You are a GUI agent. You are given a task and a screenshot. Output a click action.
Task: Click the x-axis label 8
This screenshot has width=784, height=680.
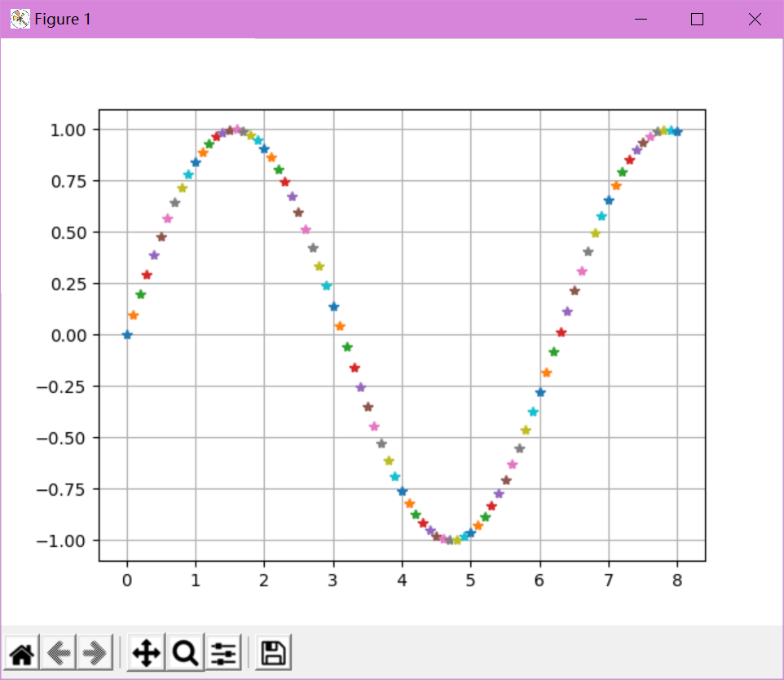click(677, 581)
